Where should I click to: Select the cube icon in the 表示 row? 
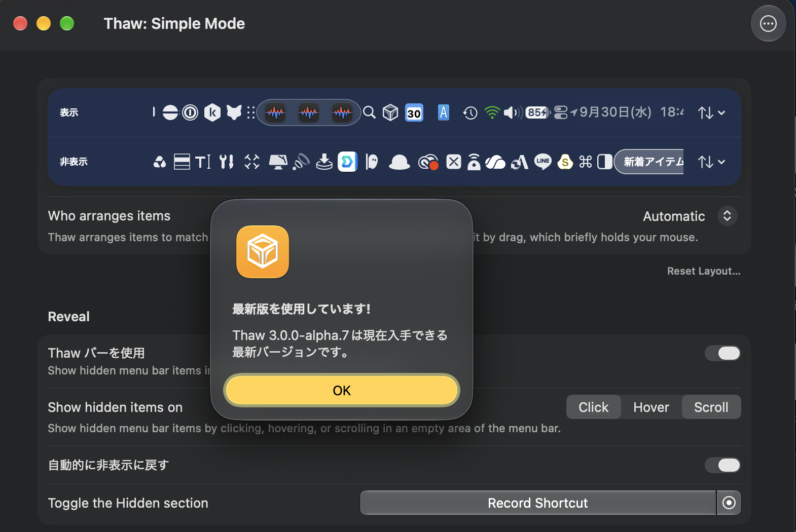[390, 112]
